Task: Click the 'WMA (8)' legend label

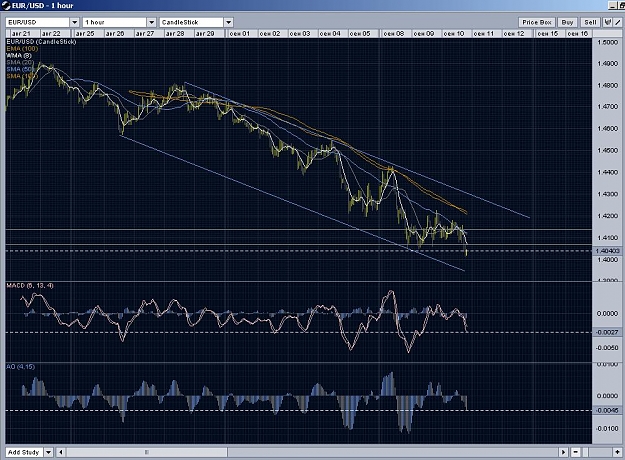Action: point(19,55)
